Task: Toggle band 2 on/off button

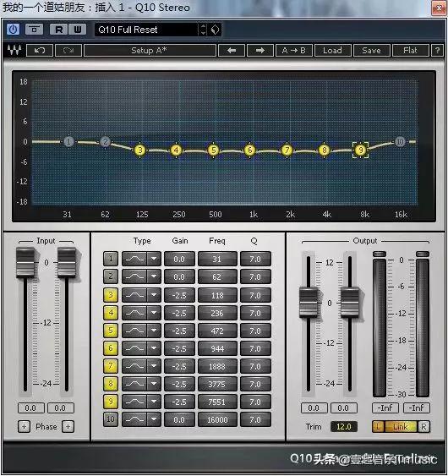Action: [x=111, y=276]
